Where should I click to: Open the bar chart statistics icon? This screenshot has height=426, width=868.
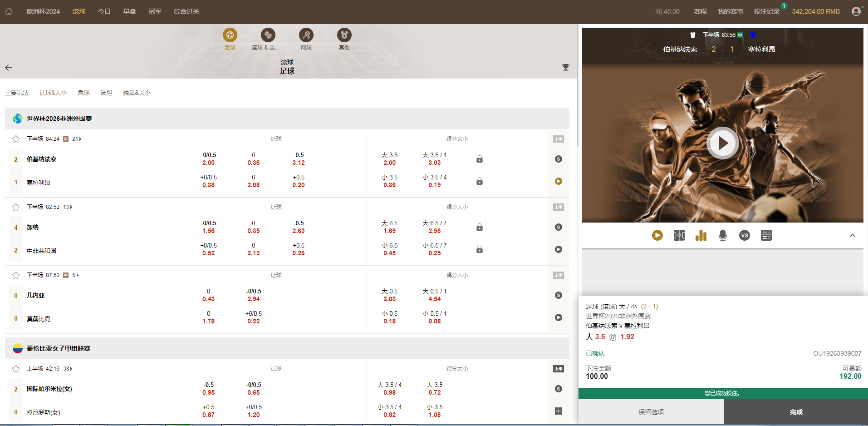coord(701,235)
